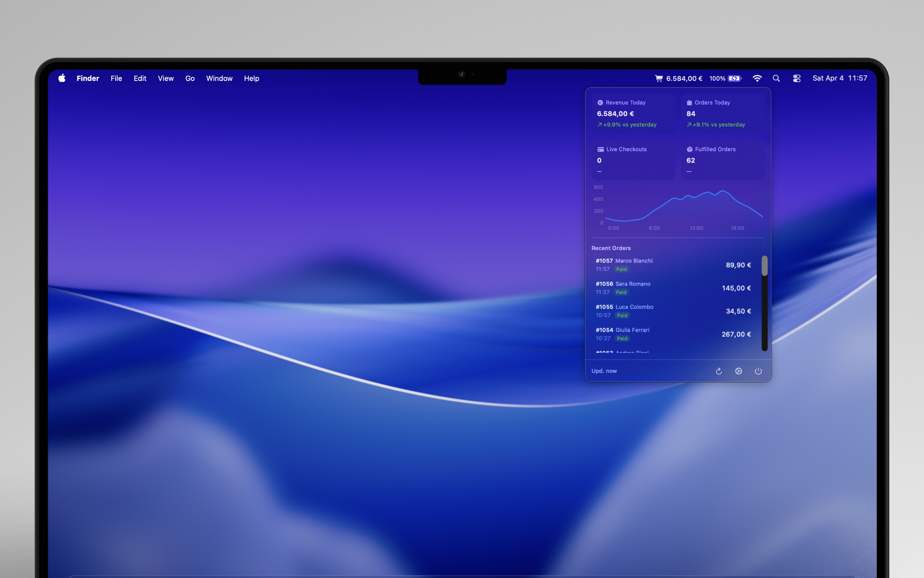Click the Orders Today card
The image size is (924, 578).
[723, 113]
